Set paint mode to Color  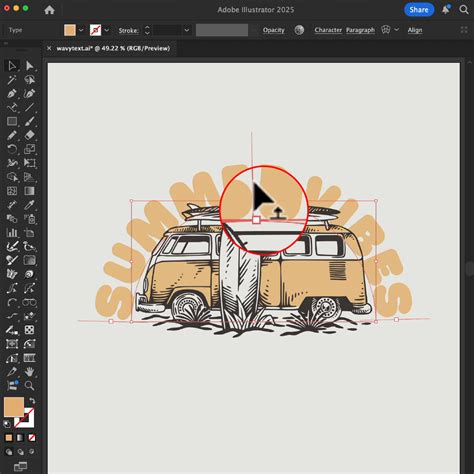click(x=9, y=437)
